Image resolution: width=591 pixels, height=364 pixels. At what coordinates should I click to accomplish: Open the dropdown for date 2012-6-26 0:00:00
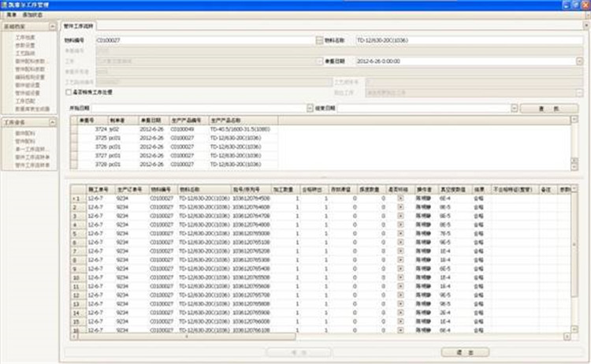pos(579,61)
